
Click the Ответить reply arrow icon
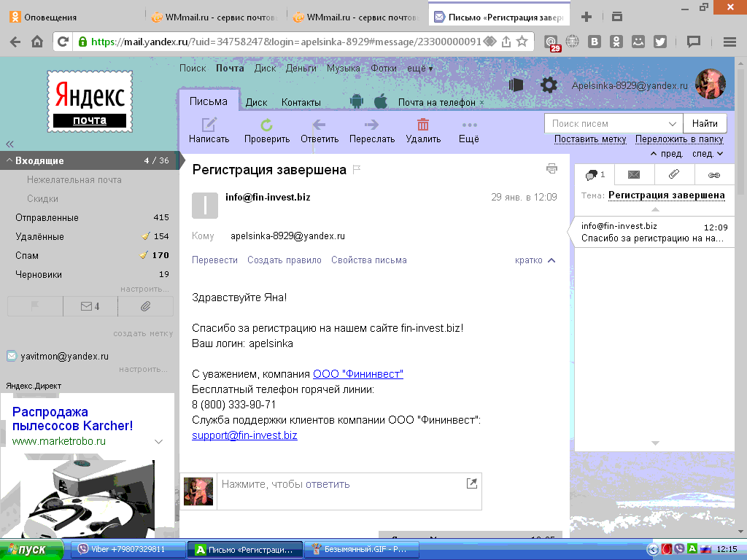pos(320,125)
